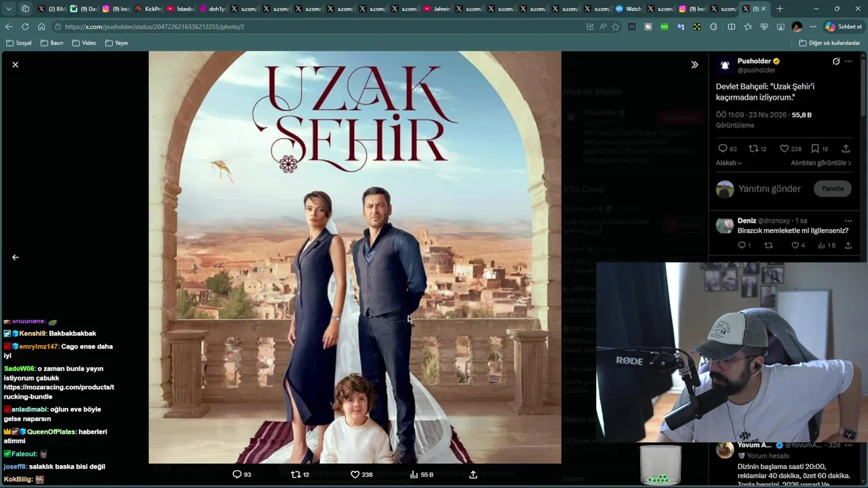View analytics on Deniz's comment
The image size is (868, 488).
[828, 245]
